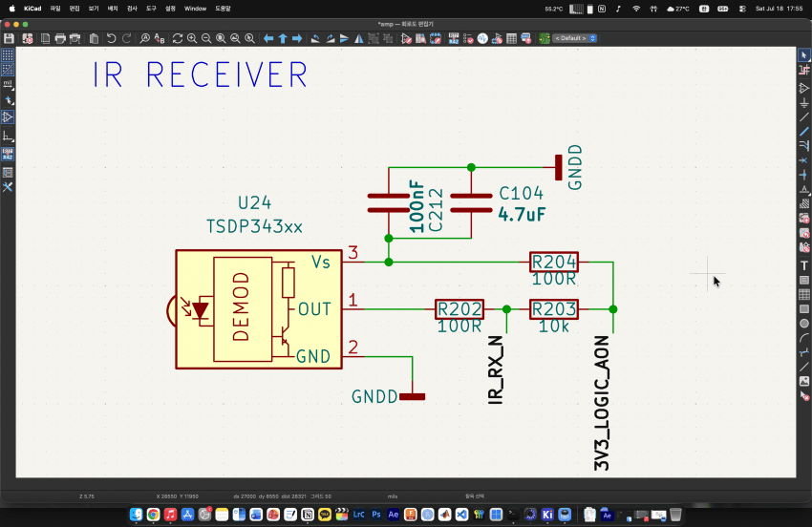Click the IR_RX_N net label
Image resolution: width=812 pixels, height=527 pixels.
click(x=496, y=369)
